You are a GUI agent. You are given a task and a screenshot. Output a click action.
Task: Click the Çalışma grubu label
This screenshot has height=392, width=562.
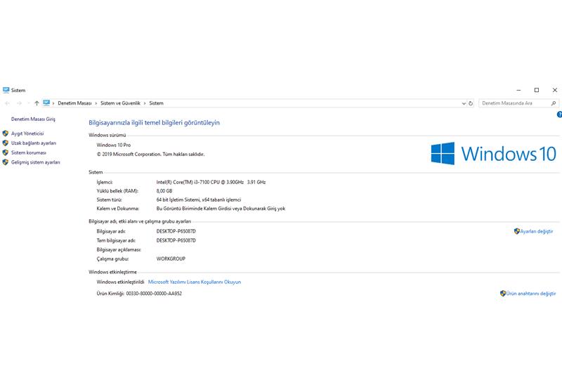(x=112, y=259)
